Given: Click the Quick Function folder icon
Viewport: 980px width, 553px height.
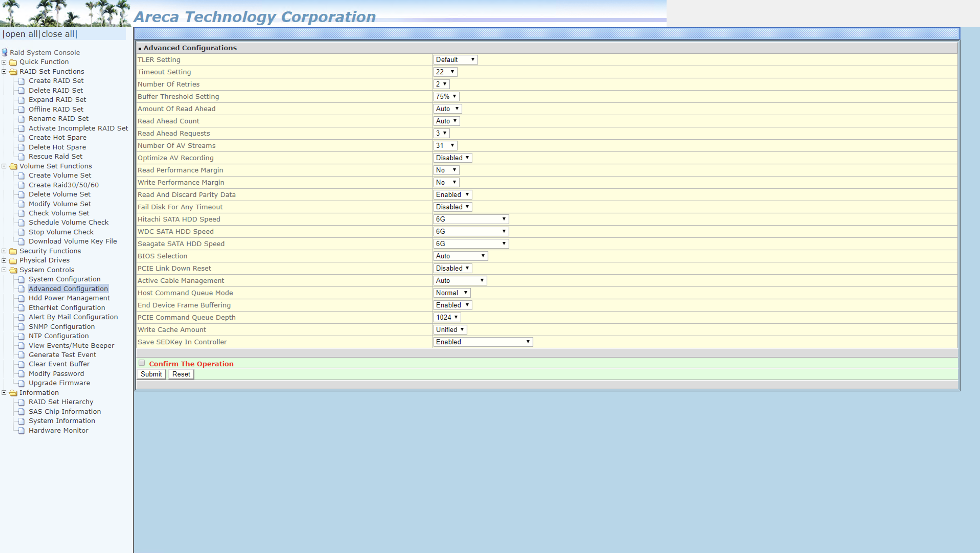Looking at the screenshot, I should pyautogui.click(x=13, y=62).
